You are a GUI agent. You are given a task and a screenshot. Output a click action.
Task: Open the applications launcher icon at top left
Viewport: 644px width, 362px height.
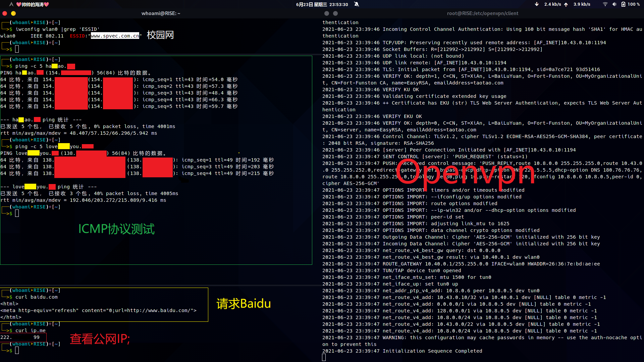pyautogui.click(x=11, y=4)
